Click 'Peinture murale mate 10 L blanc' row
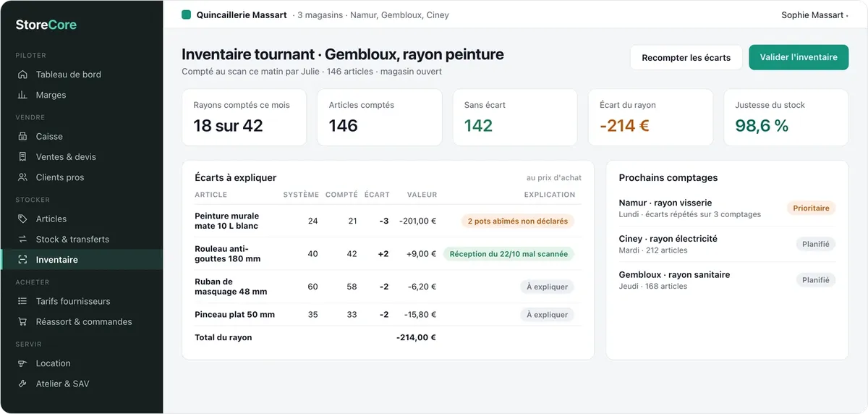This screenshot has height=414, width=868. tap(388, 221)
